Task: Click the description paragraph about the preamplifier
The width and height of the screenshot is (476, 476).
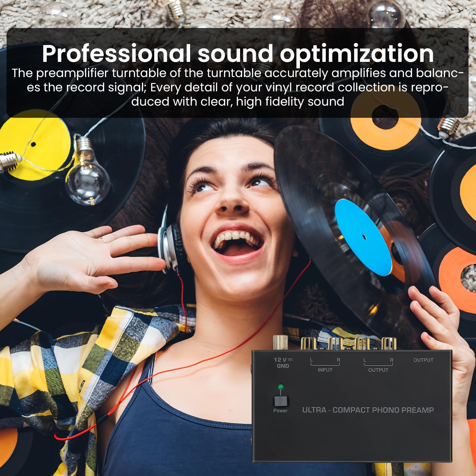Action: pyautogui.click(x=238, y=87)
